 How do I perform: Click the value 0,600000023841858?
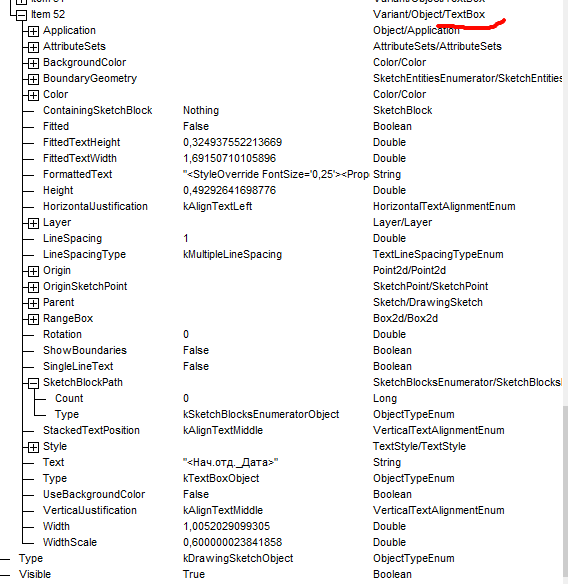232,543
